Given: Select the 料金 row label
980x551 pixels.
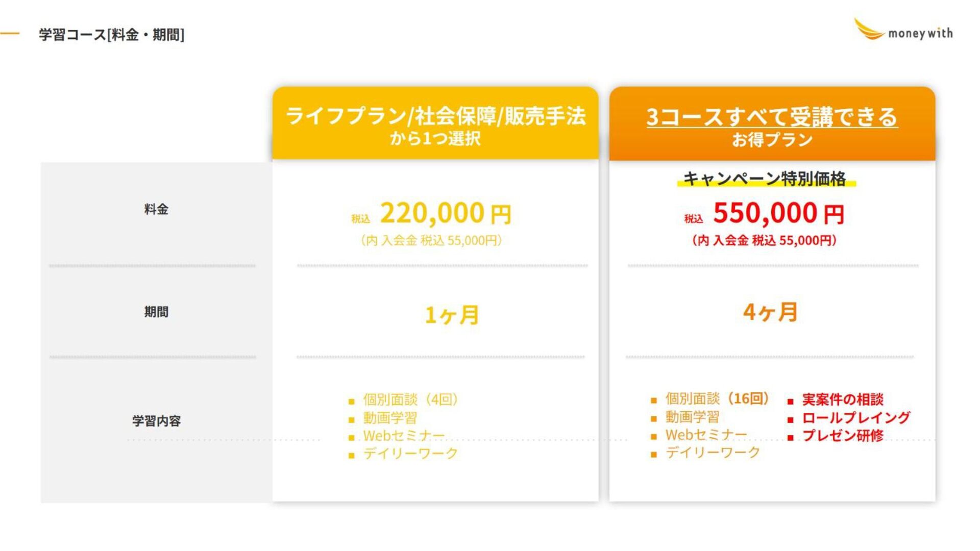Looking at the screenshot, I should pyautogui.click(x=156, y=209).
